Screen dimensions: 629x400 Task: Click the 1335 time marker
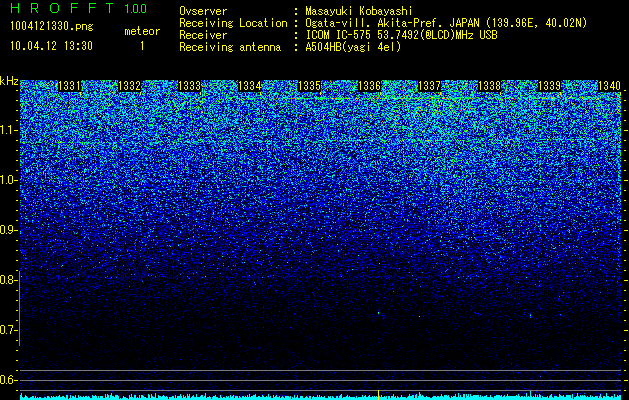coord(309,86)
